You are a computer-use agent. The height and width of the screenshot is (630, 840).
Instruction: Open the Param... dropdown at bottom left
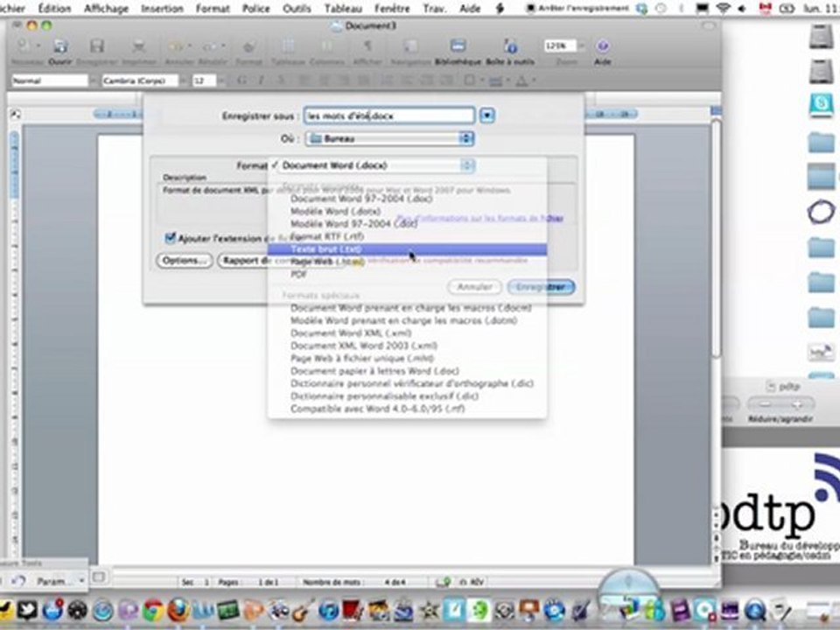(60, 581)
